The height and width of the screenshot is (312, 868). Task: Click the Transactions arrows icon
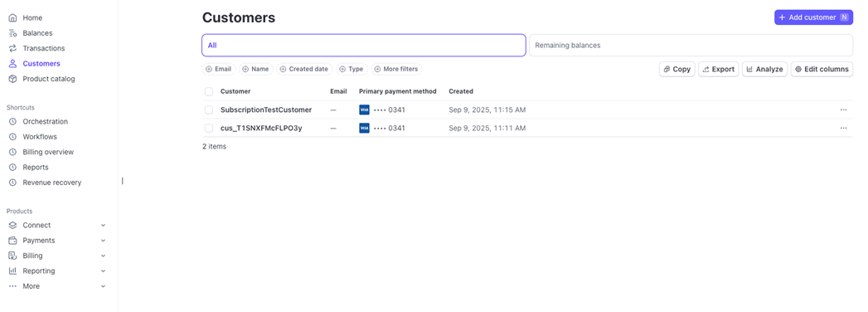(x=12, y=48)
